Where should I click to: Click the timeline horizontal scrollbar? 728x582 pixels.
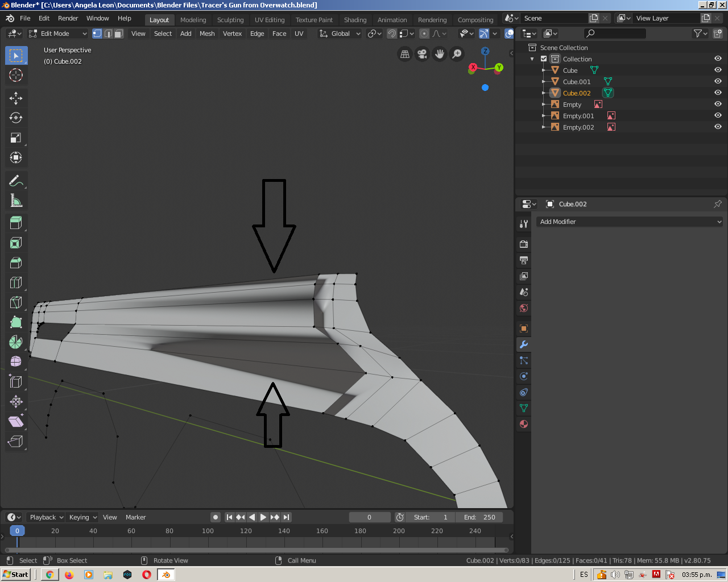(x=257, y=550)
